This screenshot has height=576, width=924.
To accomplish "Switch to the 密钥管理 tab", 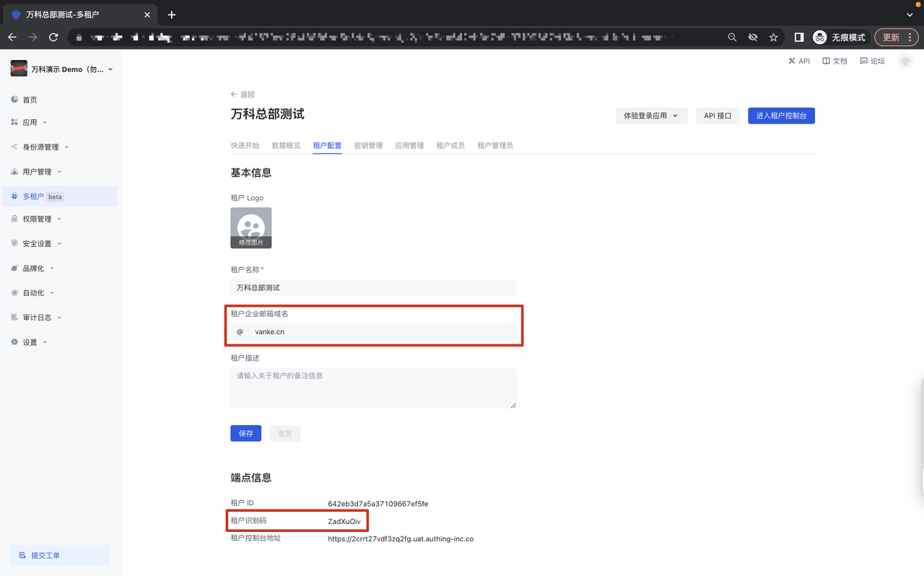I will (368, 146).
